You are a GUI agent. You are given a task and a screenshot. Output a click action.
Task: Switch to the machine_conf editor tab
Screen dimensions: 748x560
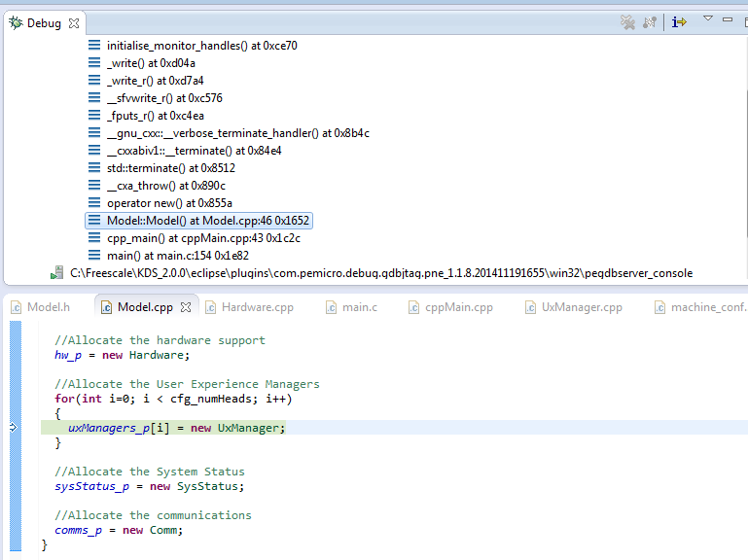(x=700, y=307)
